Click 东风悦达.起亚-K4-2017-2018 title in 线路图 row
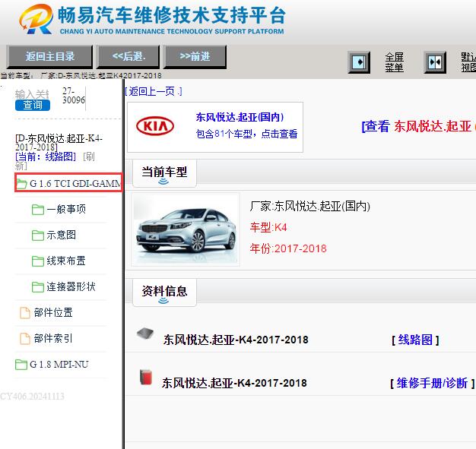The height and width of the screenshot is (449, 476). click(x=236, y=340)
